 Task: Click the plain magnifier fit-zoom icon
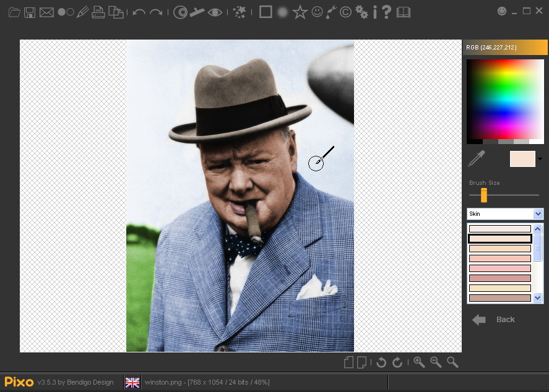coord(452,362)
